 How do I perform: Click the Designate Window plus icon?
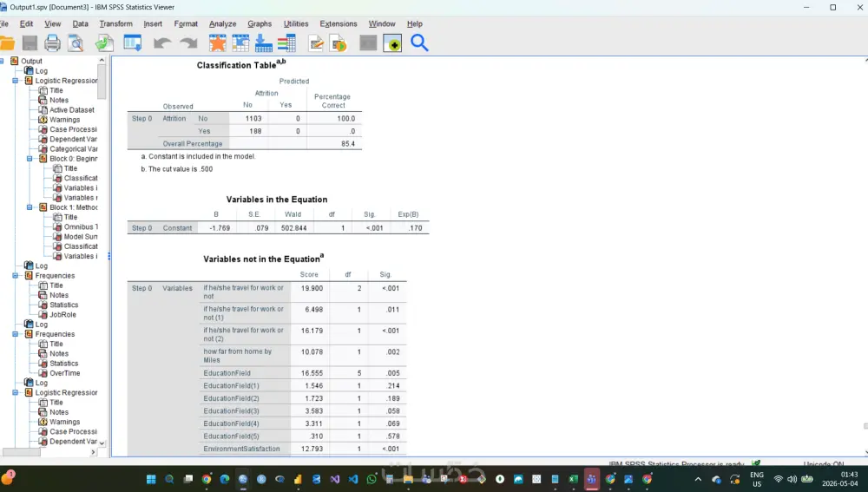392,43
